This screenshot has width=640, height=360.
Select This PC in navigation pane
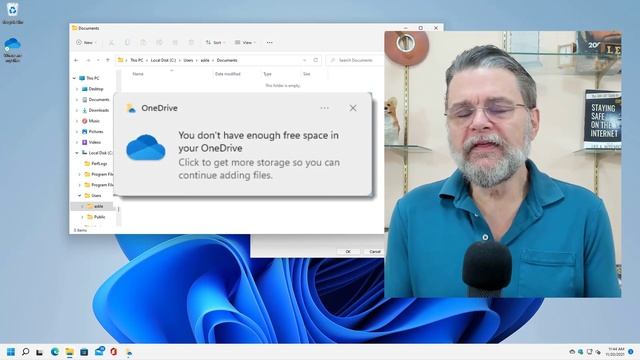point(89,78)
